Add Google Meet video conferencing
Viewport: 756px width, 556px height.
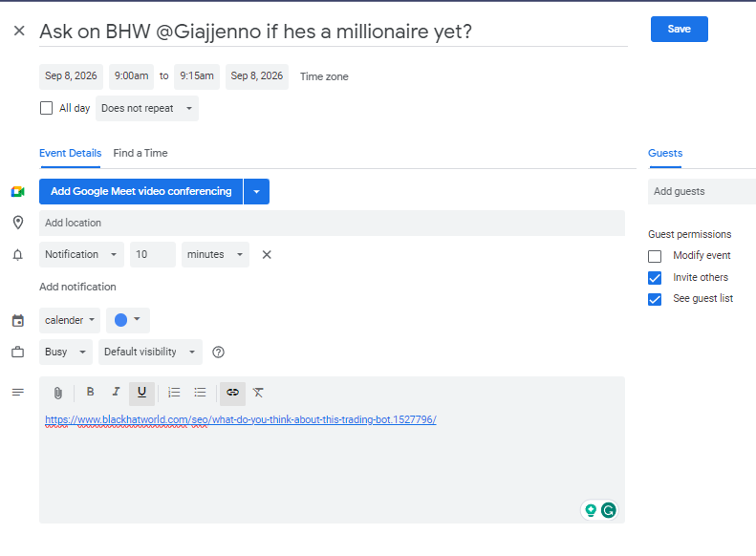click(140, 192)
